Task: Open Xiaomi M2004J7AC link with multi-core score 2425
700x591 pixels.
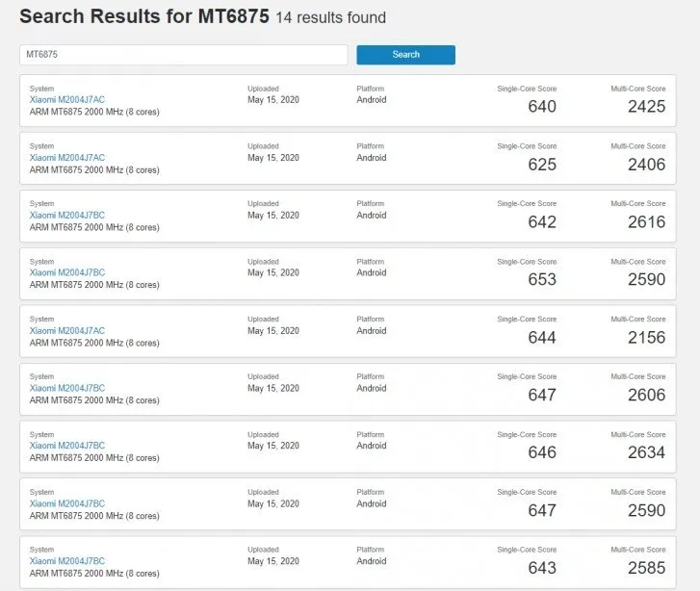Action: coord(67,100)
